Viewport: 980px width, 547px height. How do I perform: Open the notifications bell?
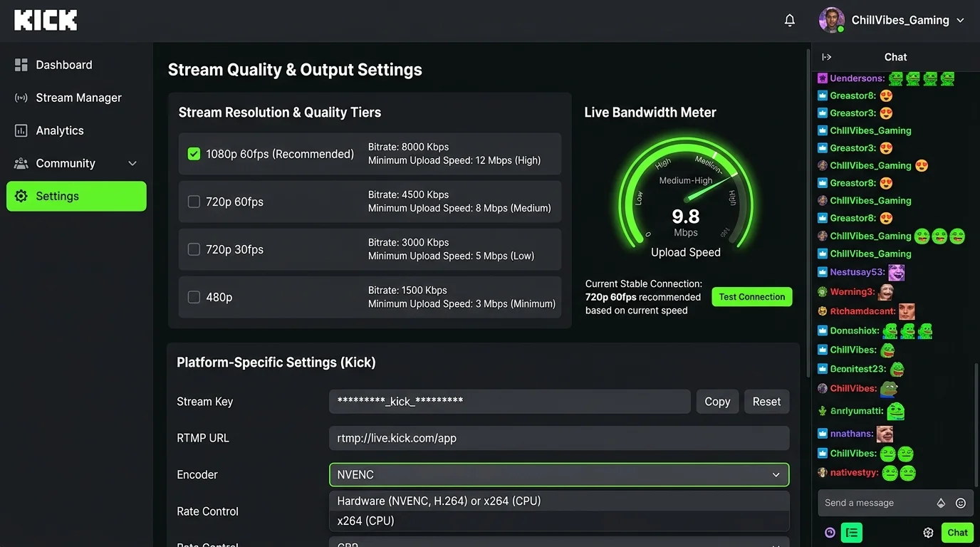tap(789, 20)
